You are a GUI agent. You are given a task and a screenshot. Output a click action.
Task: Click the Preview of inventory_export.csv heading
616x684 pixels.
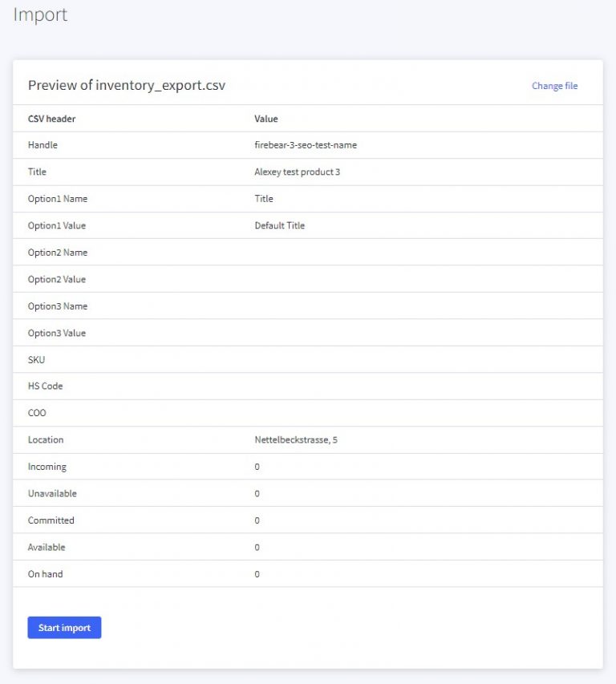[x=127, y=84]
